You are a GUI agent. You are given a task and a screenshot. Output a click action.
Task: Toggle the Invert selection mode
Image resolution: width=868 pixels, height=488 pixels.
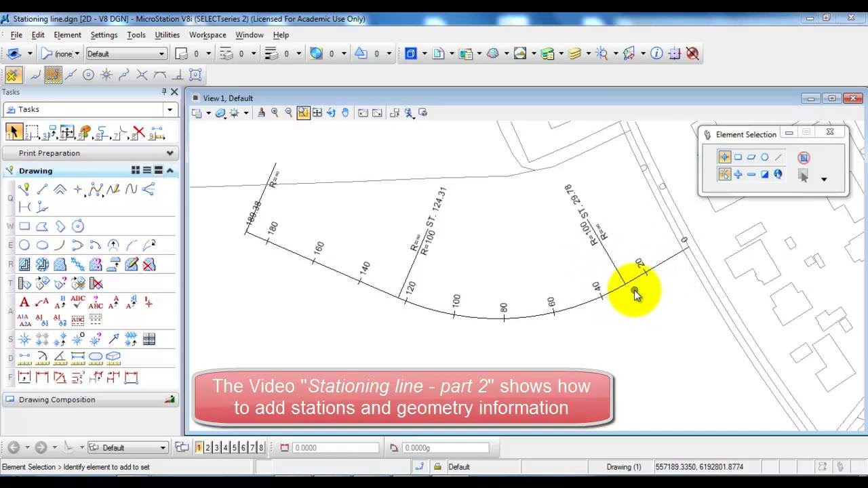(764, 174)
